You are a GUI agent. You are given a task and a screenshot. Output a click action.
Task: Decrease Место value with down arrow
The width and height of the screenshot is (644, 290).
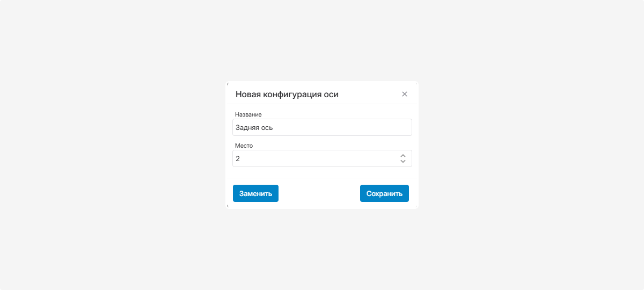(x=403, y=161)
